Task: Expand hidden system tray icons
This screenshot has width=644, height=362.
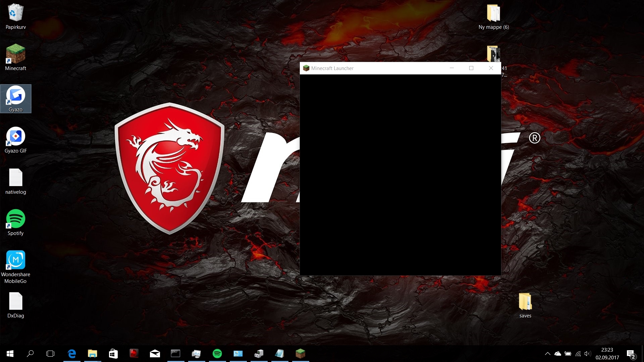Action: point(547,354)
